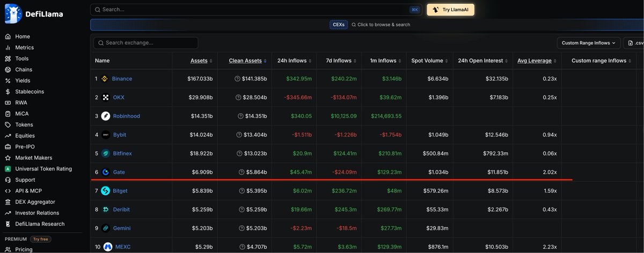The height and width of the screenshot is (253, 644).
Task: Click Bitget 7d inflows $236.72m
Action: [343, 191]
